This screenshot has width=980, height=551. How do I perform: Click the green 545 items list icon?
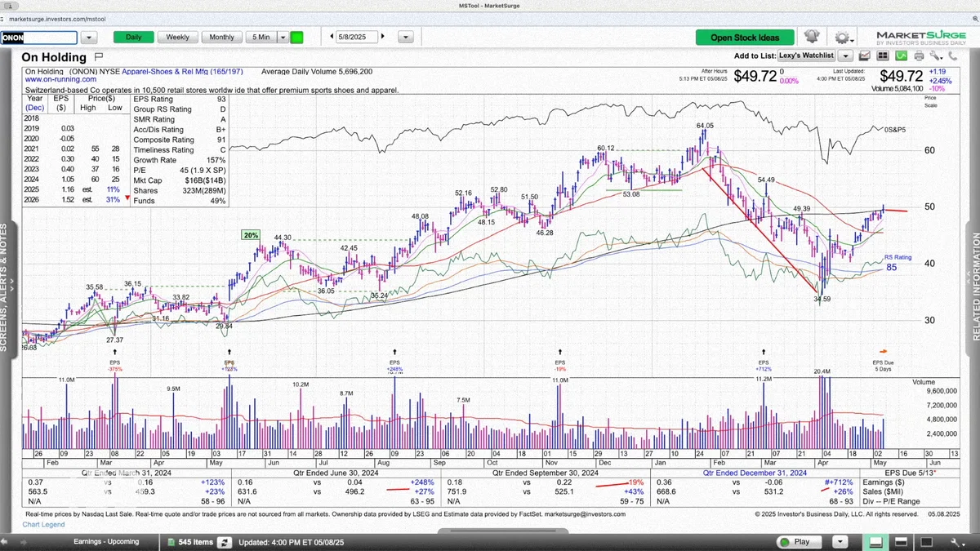171,542
